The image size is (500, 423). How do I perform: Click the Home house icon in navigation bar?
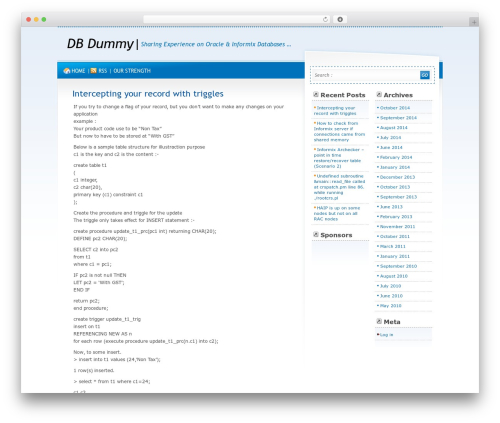point(67,71)
